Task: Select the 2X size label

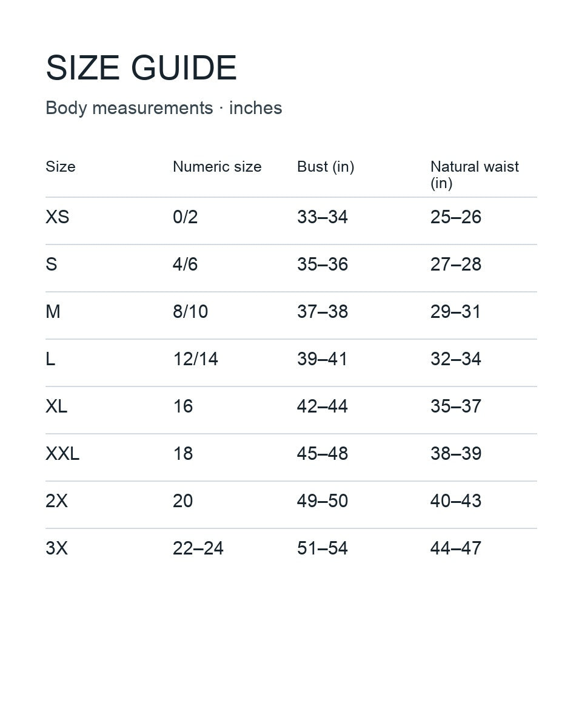Action: 56,501
